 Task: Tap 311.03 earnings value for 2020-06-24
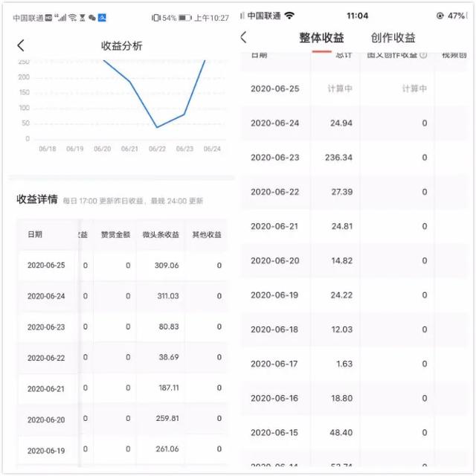pyautogui.click(x=164, y=296)
